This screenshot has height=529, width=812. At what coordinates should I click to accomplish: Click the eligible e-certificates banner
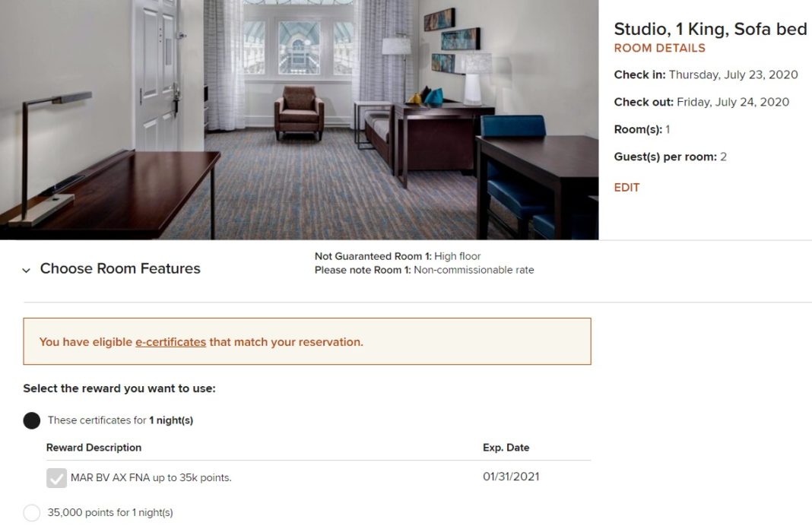pos(306,342)
